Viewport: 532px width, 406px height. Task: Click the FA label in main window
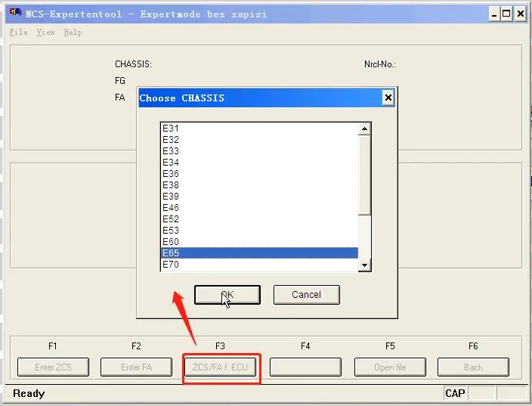coord(119,98)
